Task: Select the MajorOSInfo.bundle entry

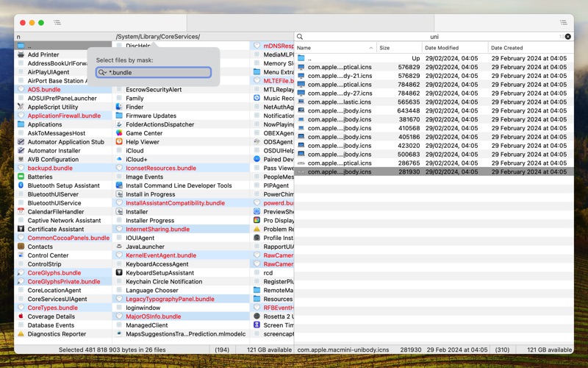Action: 181,316
